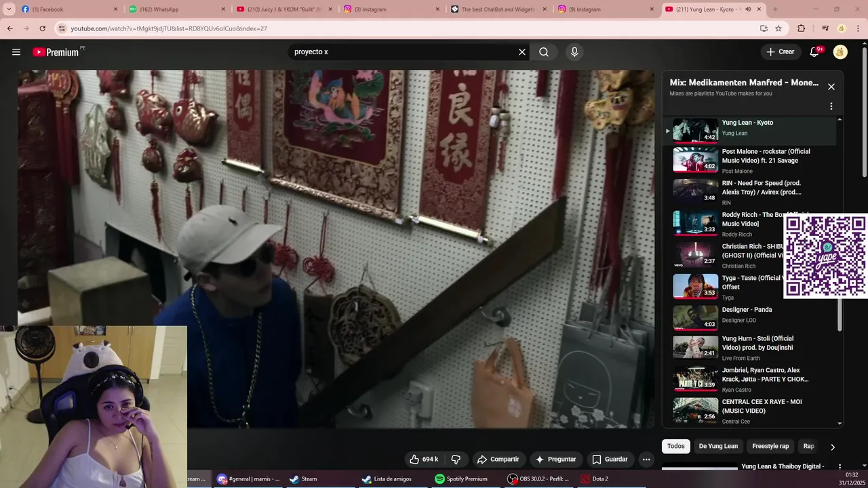Open Discord #general from the taskbar
This screenshot has height=488, width=868.
248,479
